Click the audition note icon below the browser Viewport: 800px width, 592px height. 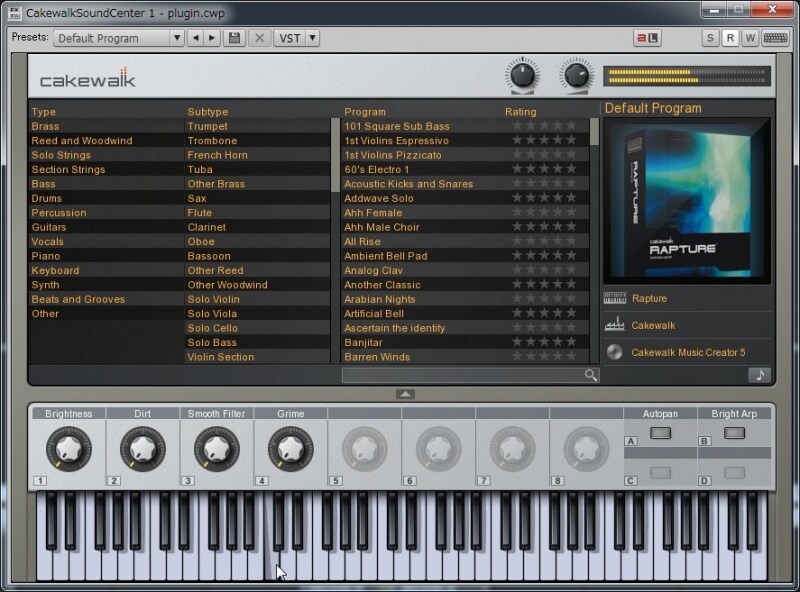pyautogui.click(x=758, y=373)
